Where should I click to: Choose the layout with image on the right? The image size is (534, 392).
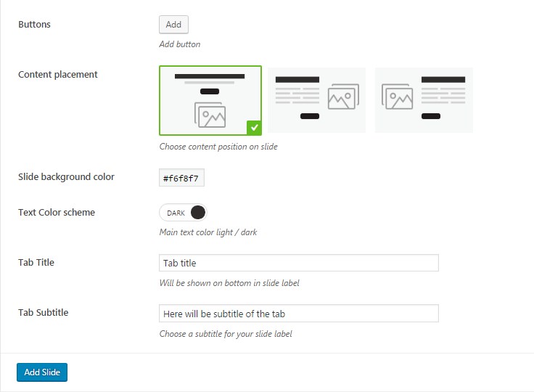[x=316, y=100]
